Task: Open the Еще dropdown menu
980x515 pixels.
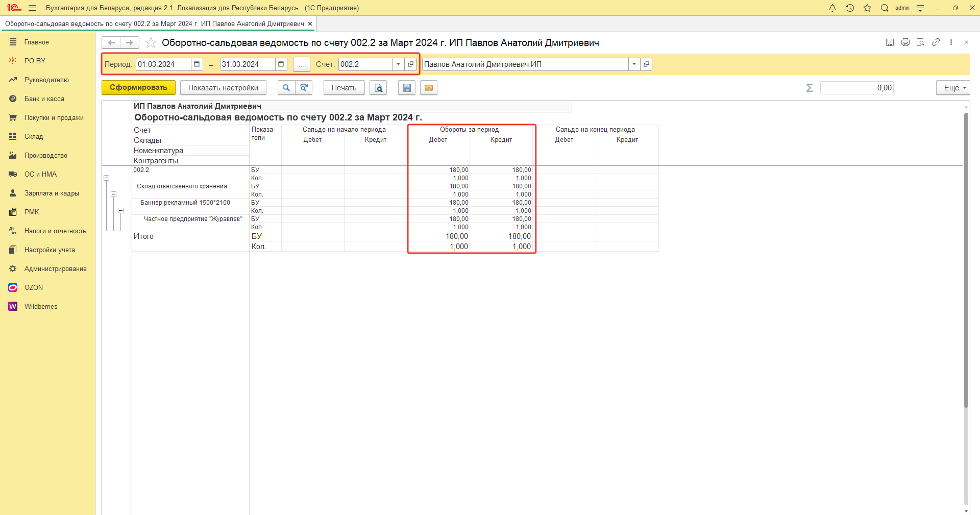Action: 953,88
